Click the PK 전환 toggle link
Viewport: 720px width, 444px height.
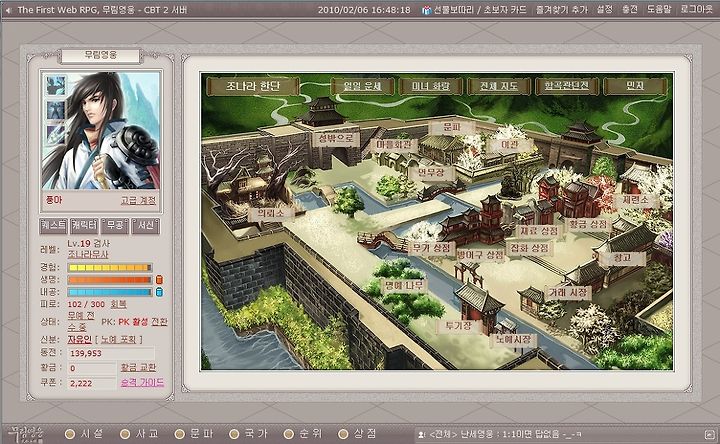tap(160, 322)
